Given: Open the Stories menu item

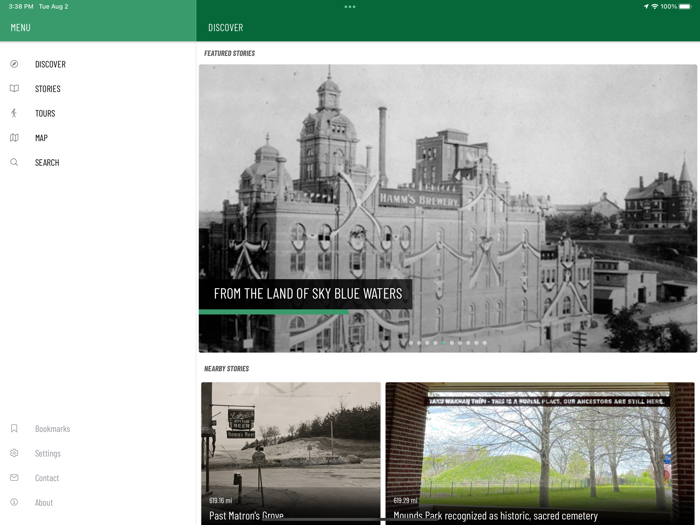Looking at the screenshot, I should (x=48, y=89).
